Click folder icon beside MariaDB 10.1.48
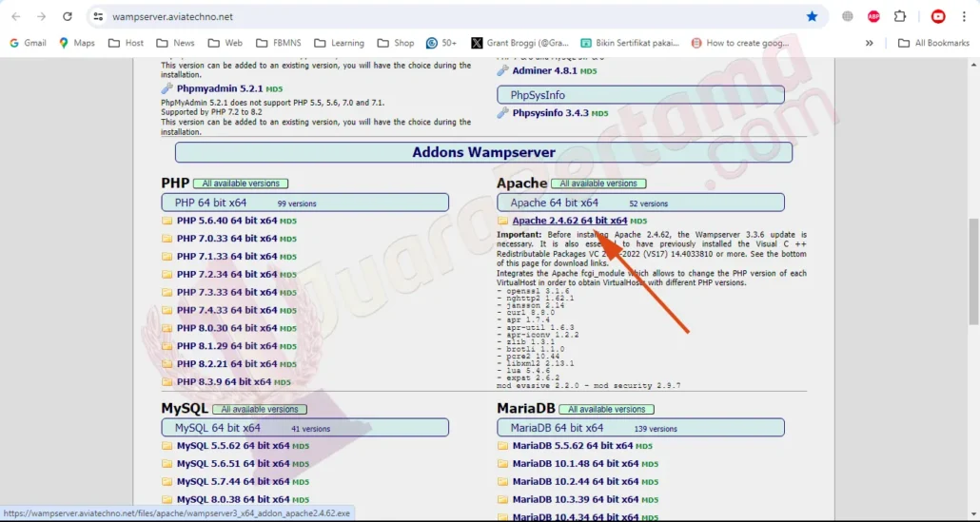 502,464
